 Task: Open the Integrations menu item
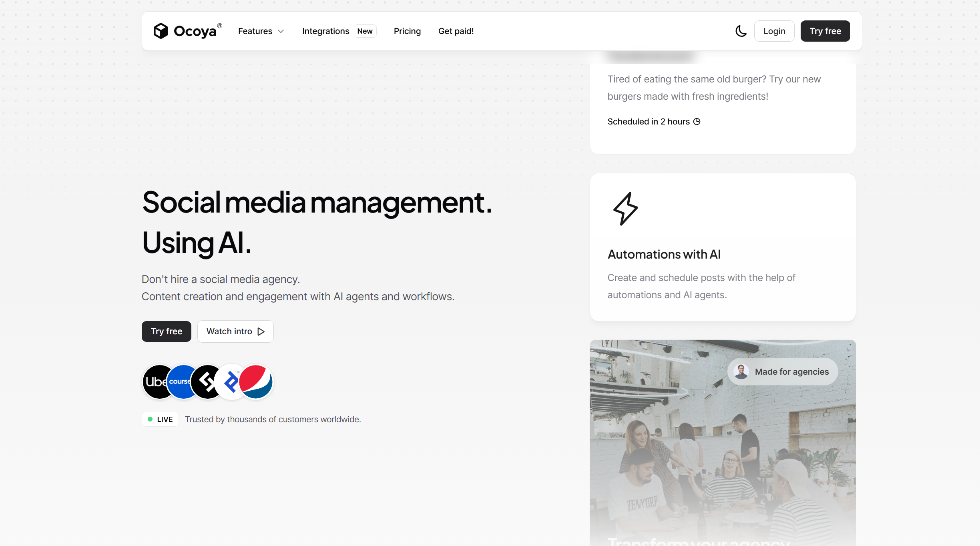click(325, 31)
